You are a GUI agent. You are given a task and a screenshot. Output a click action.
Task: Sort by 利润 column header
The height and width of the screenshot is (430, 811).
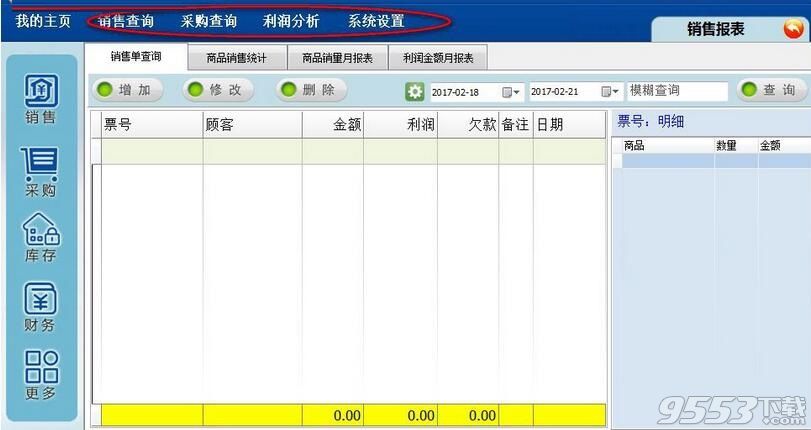coord(400,125)
